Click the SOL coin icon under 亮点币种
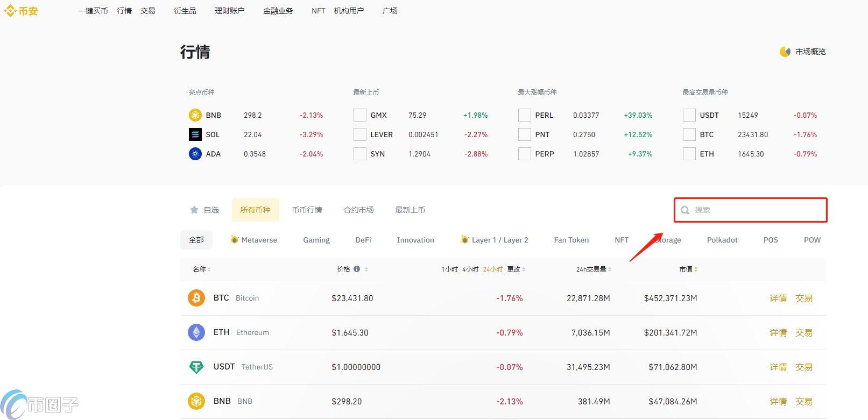 click(x=195, y=134)
